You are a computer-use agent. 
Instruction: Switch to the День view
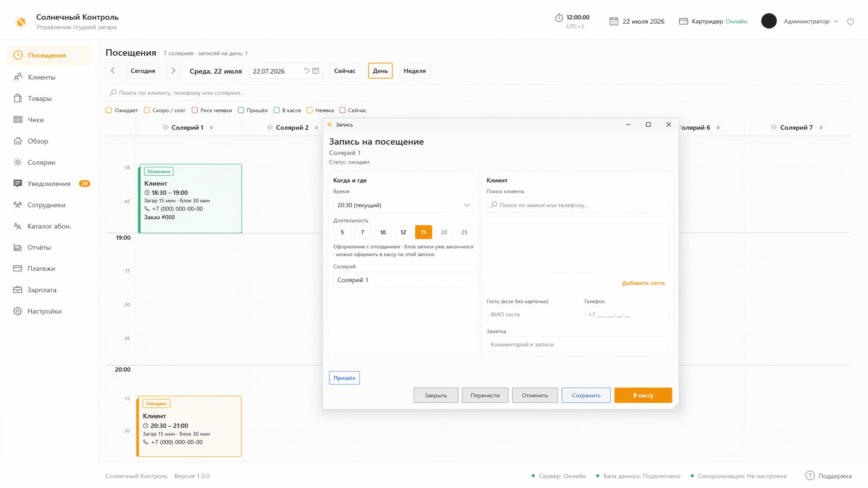pos(380,71)
